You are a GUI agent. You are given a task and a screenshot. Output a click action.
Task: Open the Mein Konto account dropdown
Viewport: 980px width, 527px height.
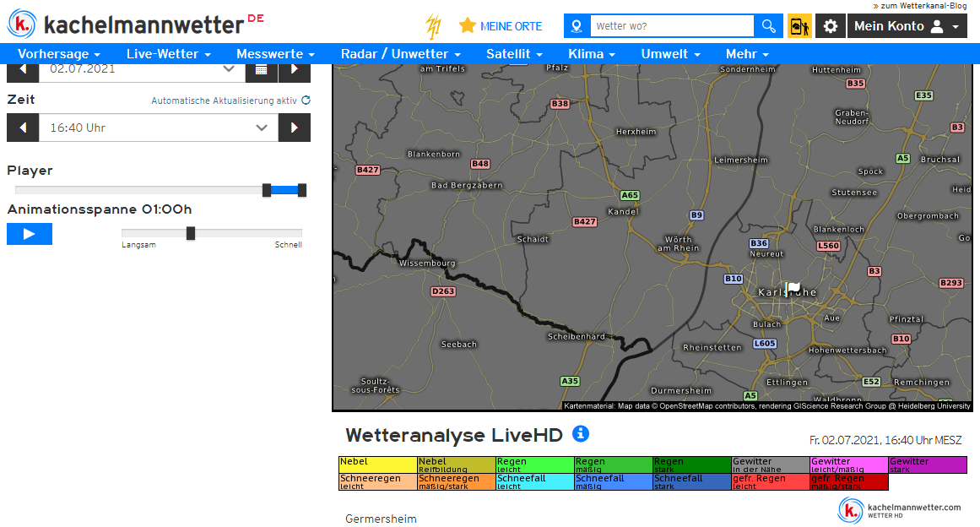tap(907, 26)
